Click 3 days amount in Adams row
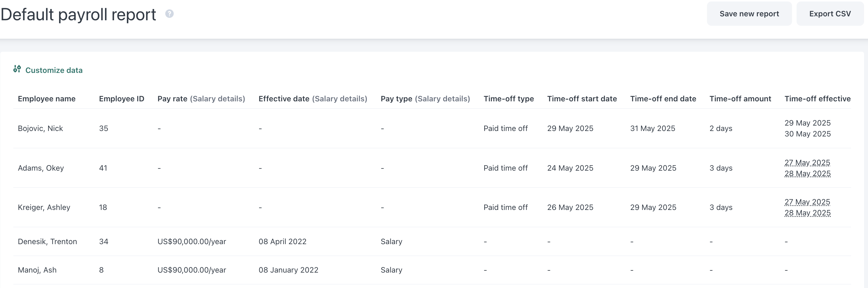Screen dimensions: 868x288 (721, 168)
